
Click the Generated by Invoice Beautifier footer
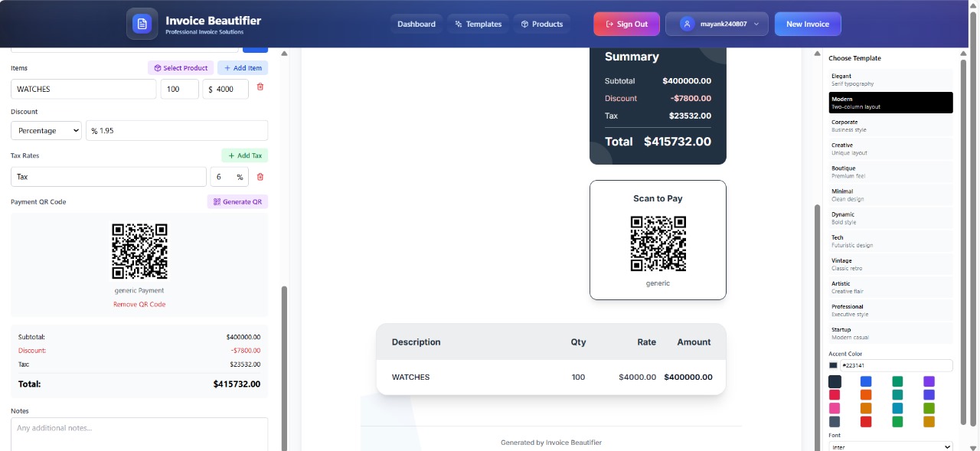(551, 443)
